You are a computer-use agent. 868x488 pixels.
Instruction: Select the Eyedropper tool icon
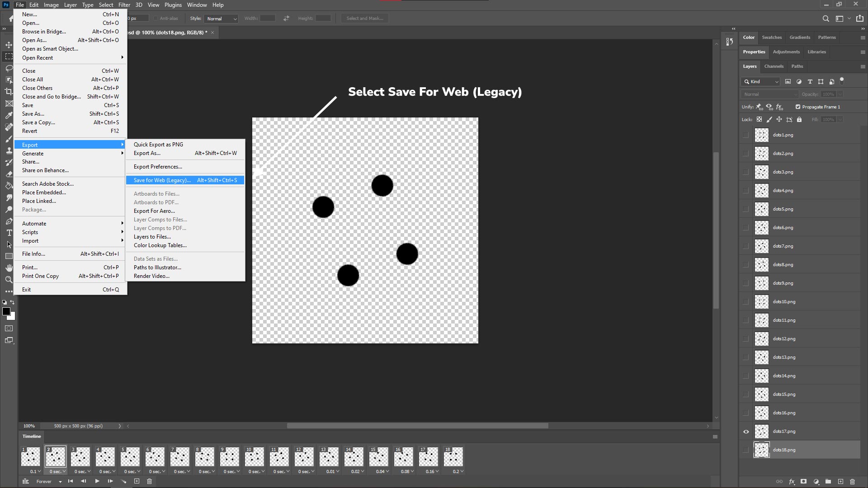(x=8, y=114)
